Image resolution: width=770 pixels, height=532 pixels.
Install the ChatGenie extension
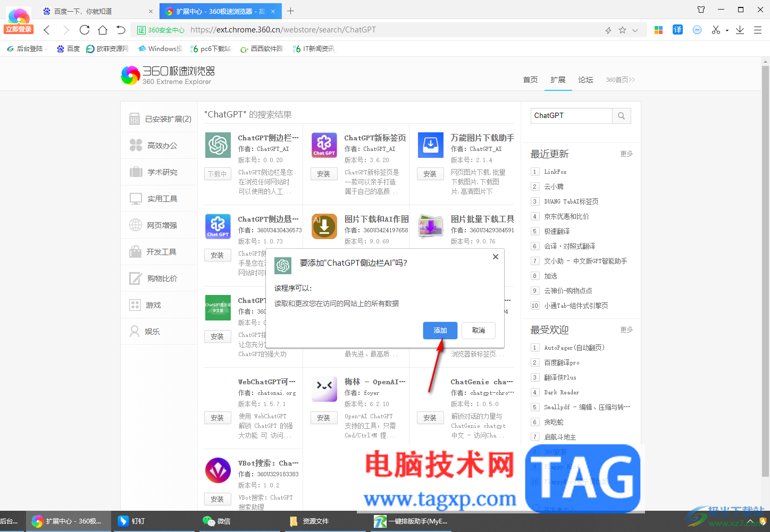[430, 418]
